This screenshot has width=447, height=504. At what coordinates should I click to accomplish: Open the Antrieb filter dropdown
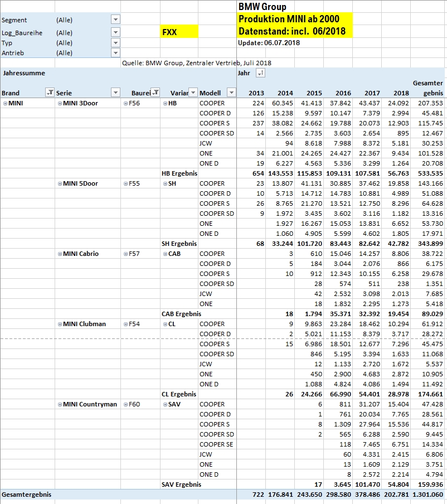click(x=116, y=53)
